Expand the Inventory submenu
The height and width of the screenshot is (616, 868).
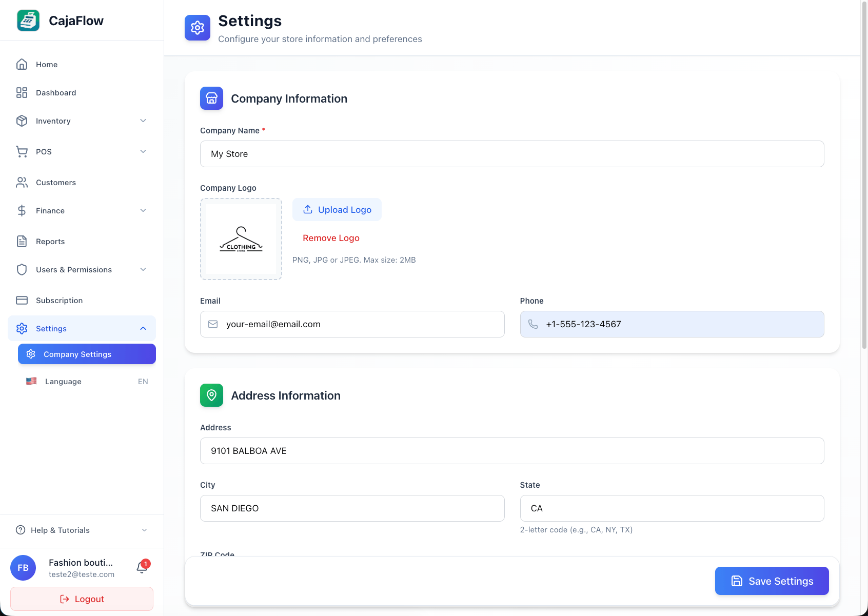coord(143,121)
